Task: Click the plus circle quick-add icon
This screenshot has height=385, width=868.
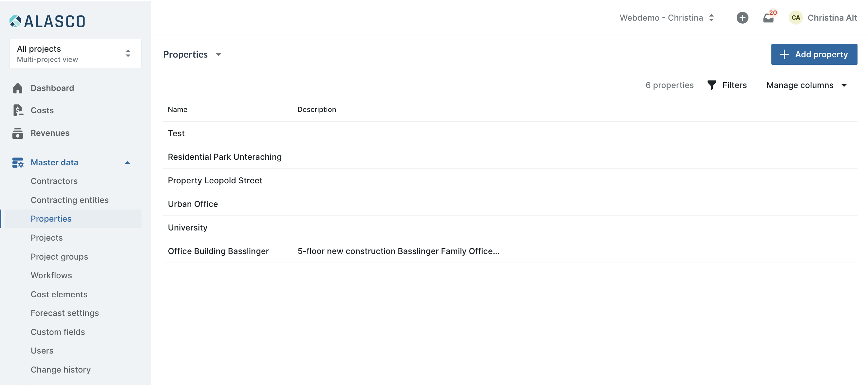Action: (742, 18)
